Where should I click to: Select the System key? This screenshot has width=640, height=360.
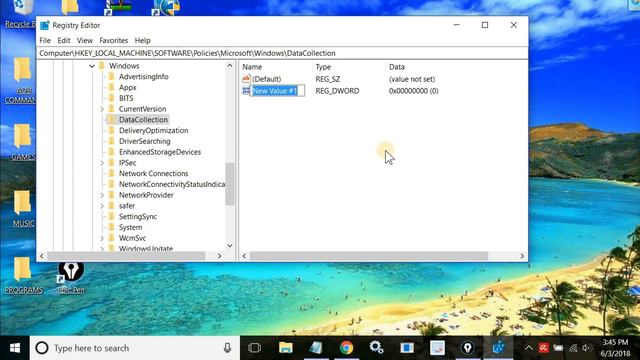pos(130,227)
